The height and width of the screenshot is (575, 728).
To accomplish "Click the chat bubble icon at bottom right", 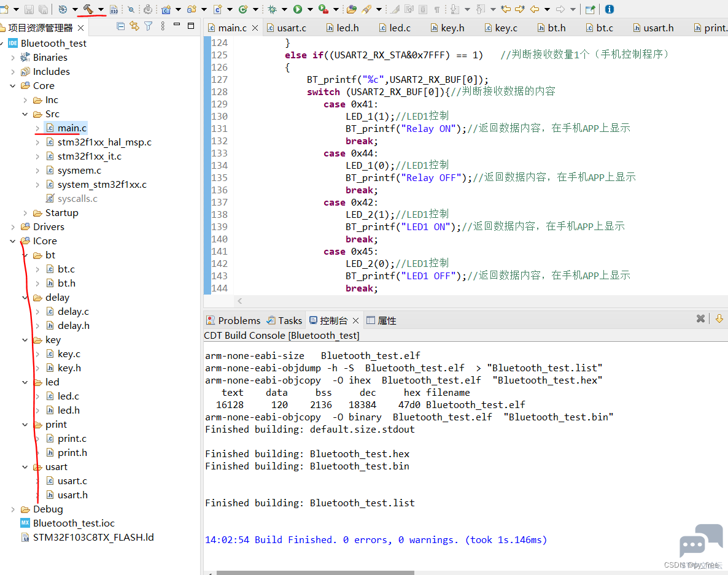I will (700, 541).
